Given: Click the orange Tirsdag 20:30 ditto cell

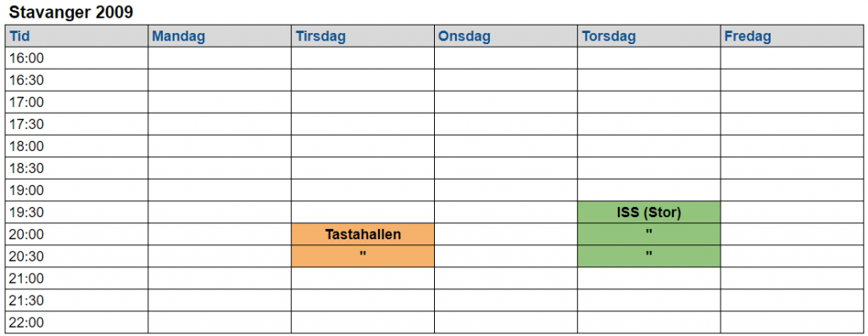Looking at the screenshot, I should pos(363,256).
